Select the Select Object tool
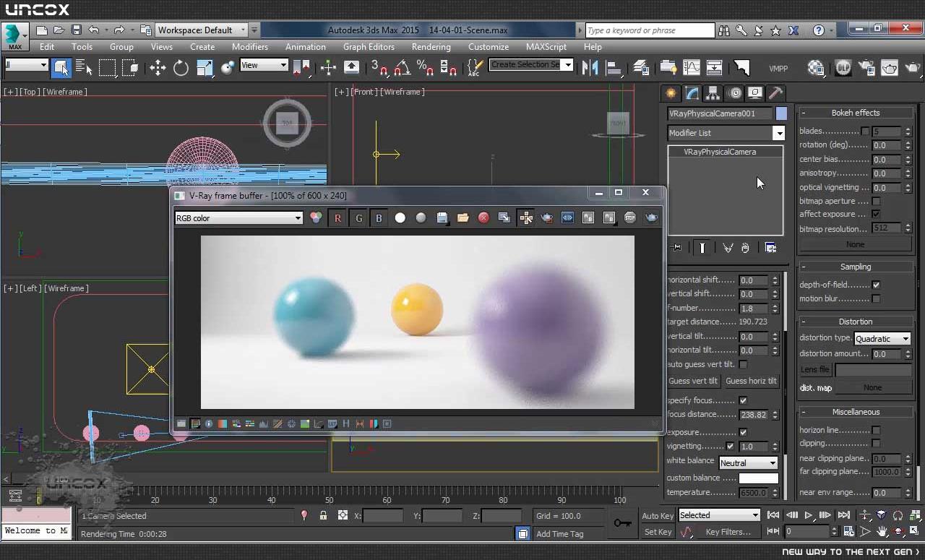Viewport: 925px width, 560px height. (61, 68)
